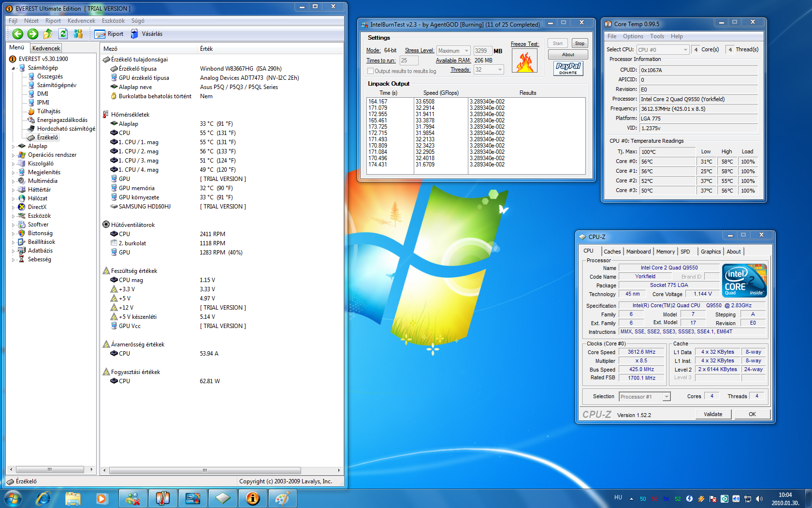
Task: Click the volume speaker icon in system tray
Action: click(x=759, y=499)
